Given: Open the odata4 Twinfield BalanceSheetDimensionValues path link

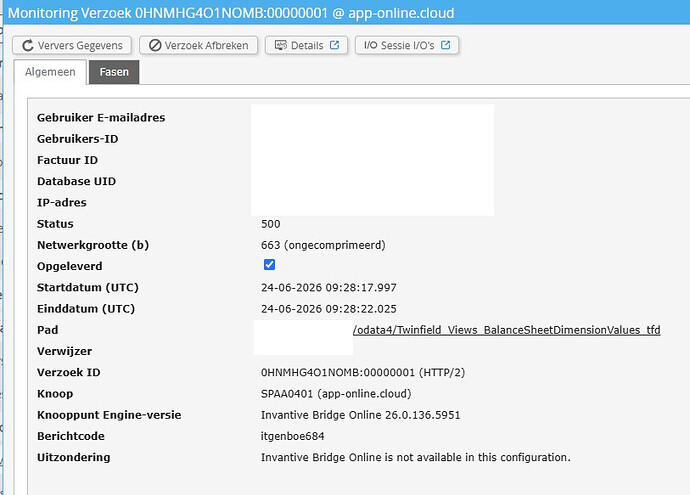Looking at the screenshot, I should 506,330.
